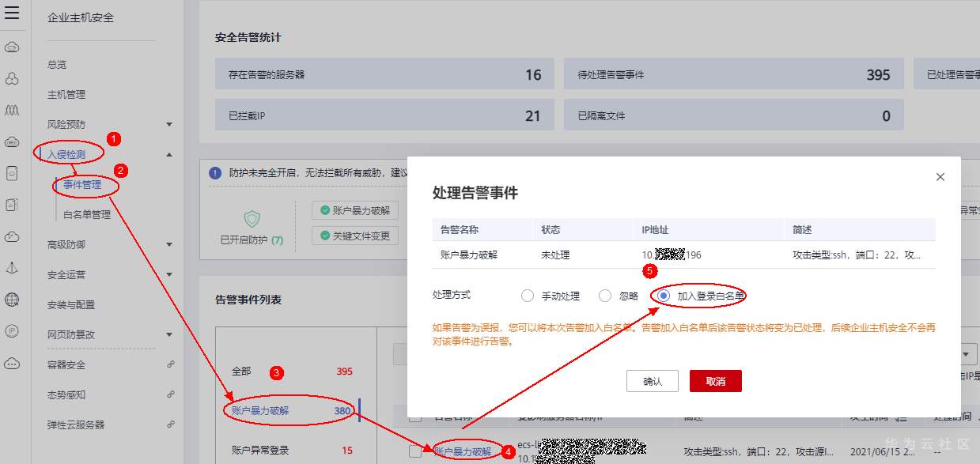Image resolution: width=980 pixels, height=464 pixels.
Task: Open 安装与配置 in the sidebar
Action: coord(71,304)
